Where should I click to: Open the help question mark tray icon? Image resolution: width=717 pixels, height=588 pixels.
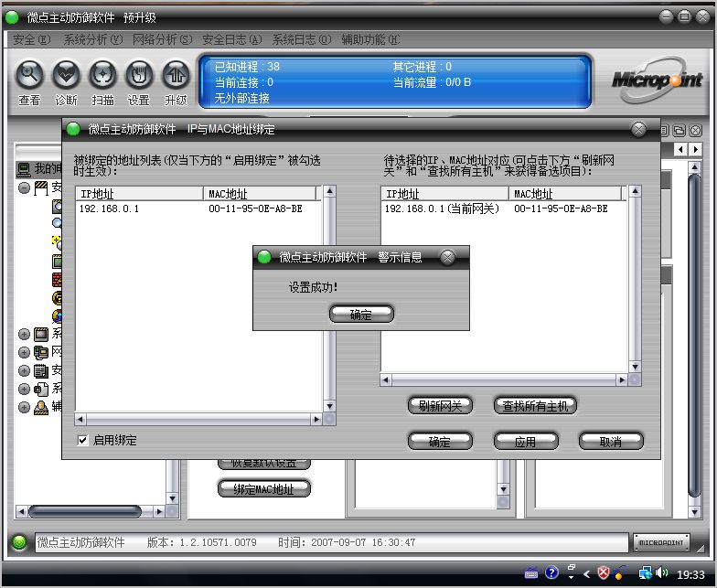pyautogui.click(x=552, y=572)
